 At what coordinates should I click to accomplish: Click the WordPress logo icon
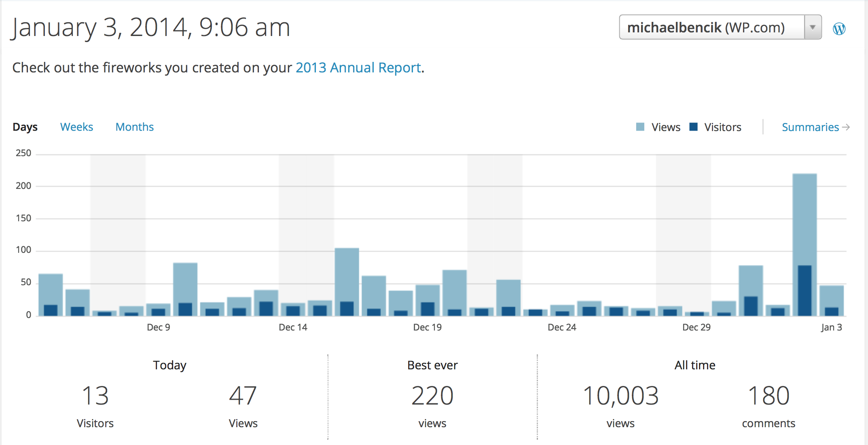point(839,29)
